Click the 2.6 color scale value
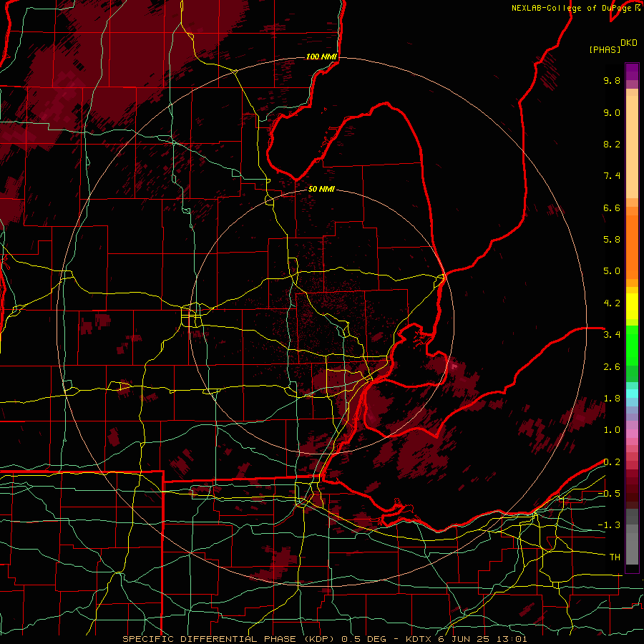The height and width of the screenshot is (644, 644). pos(612,367)
